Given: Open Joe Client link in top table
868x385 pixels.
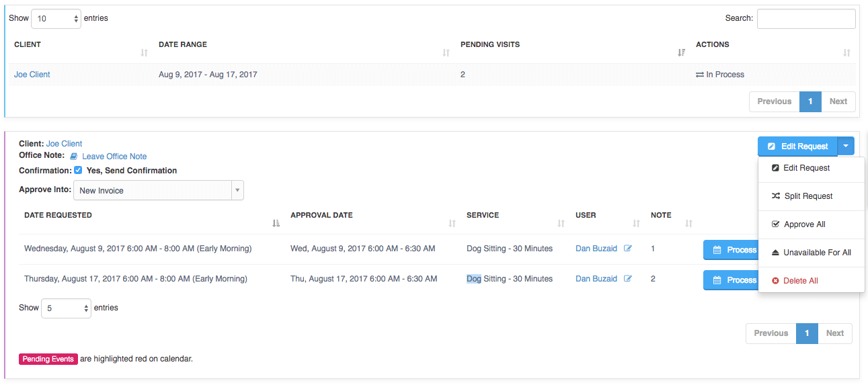Looking at the screenshot, I should tap(32, 75).
